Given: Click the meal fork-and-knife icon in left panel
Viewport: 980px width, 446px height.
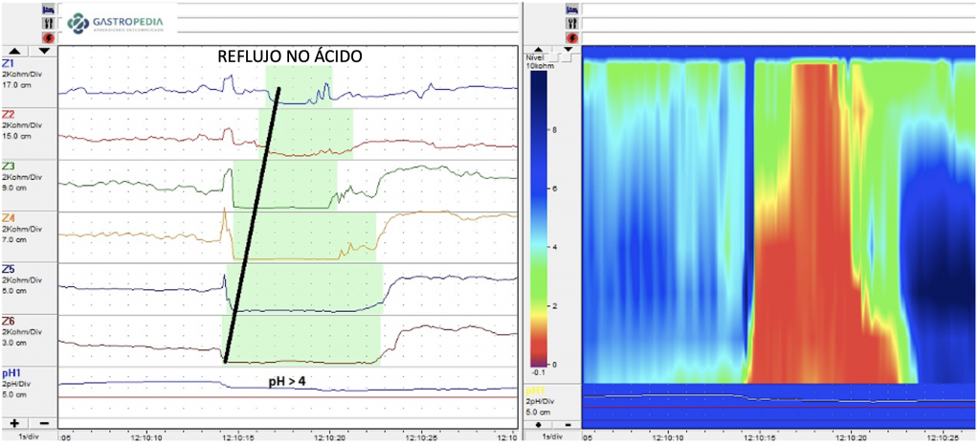Looking at the screenshot, I should click(49, 22).
